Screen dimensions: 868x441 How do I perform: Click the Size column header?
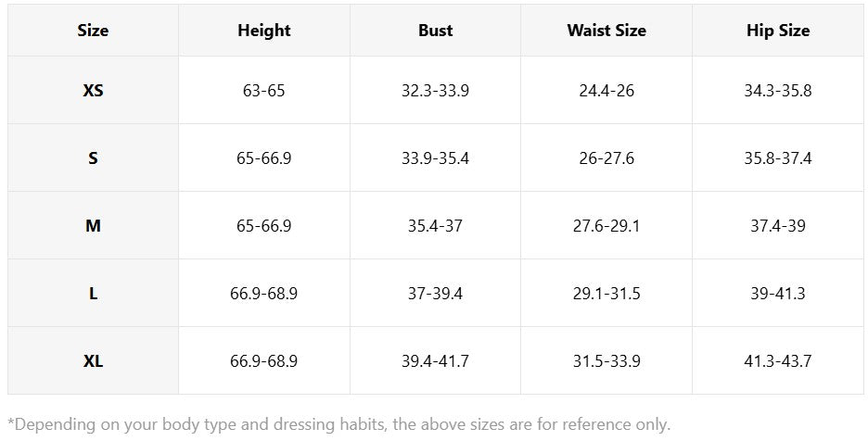tap(93, 31)
